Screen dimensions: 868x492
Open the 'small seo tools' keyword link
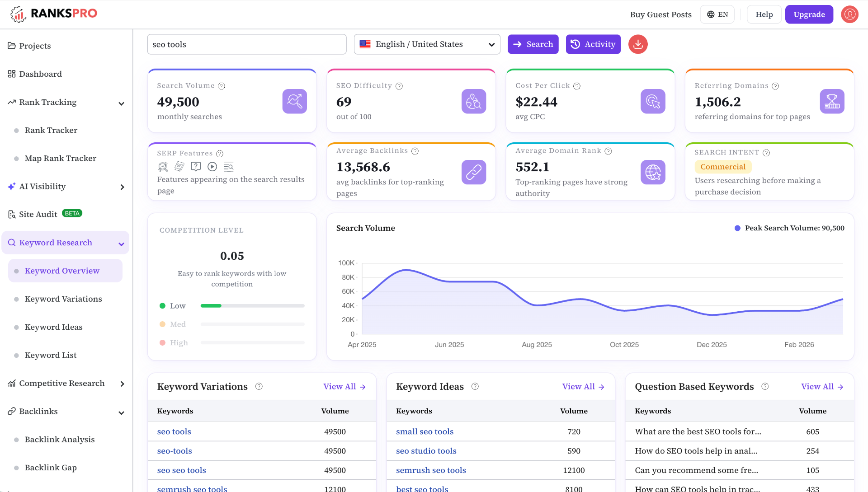coord(425,431)
